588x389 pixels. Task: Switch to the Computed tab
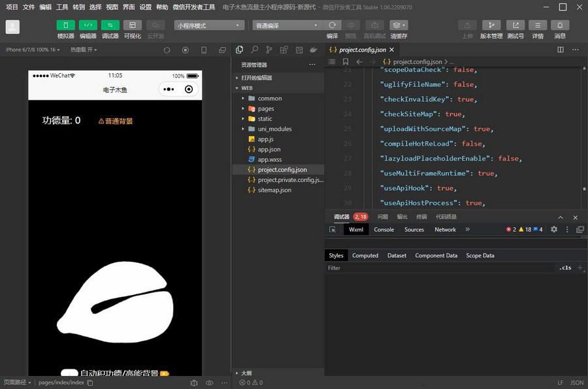(365, 256)
